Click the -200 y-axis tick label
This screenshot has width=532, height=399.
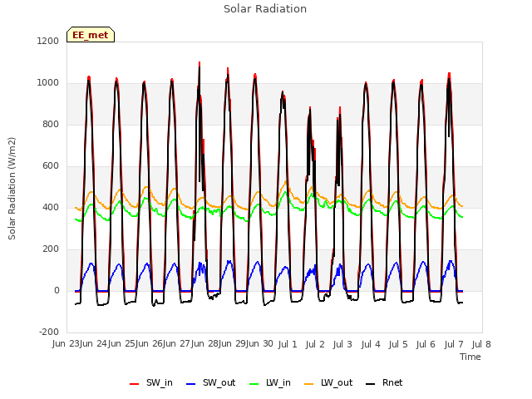pos(49,332)
